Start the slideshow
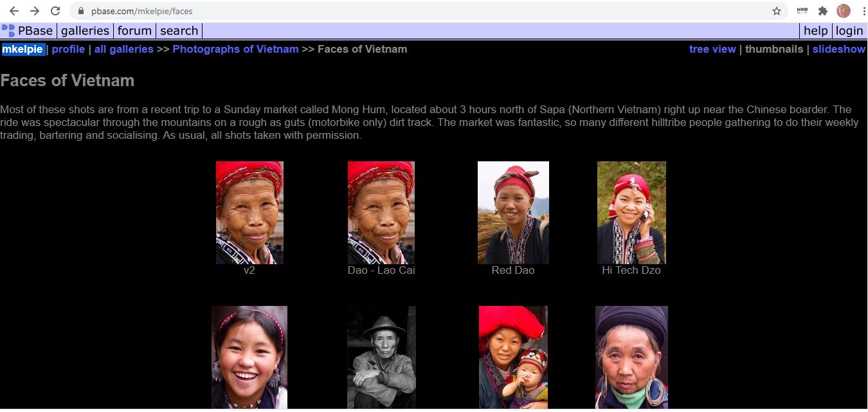The height and width of the screenshot is (412, 868). 838,49
